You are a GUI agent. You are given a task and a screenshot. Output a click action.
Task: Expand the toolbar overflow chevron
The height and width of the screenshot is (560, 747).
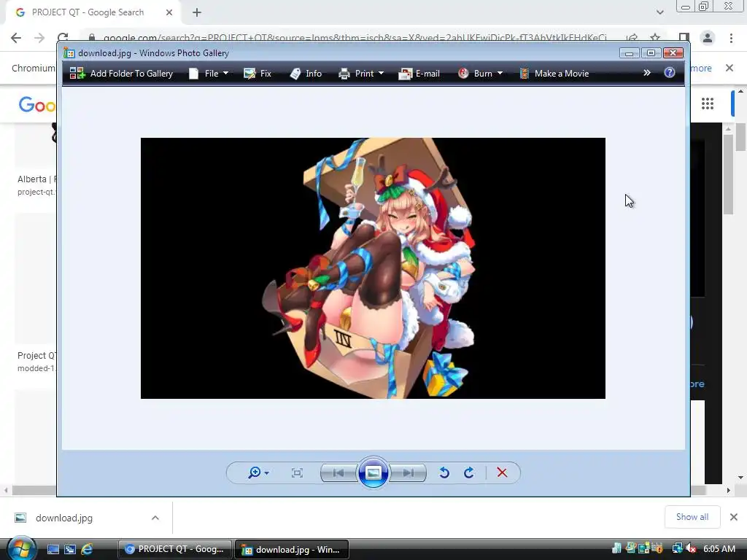pyautogui.click(x=646, y=73)
